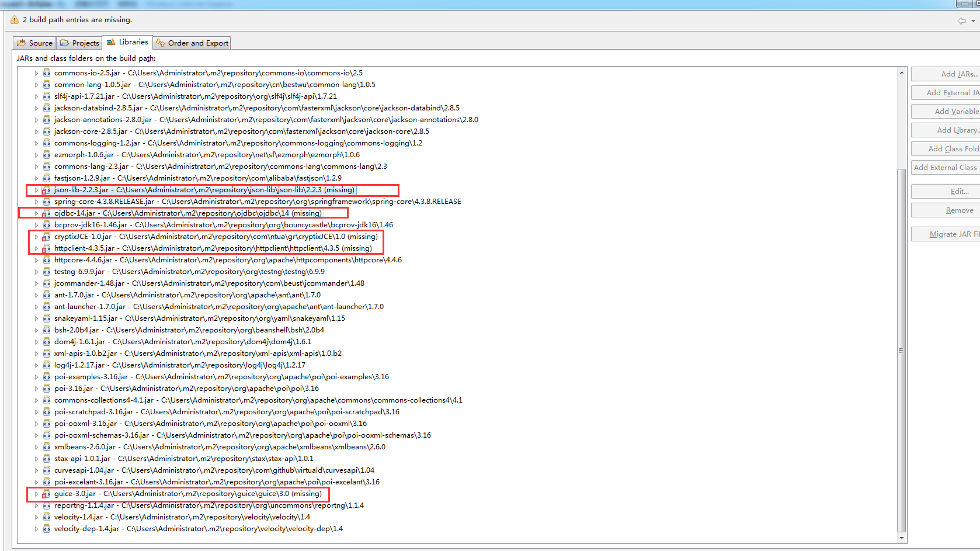Click the Remove button
Image resolution: width=980 pixels, height=551 pixels.
946,210
